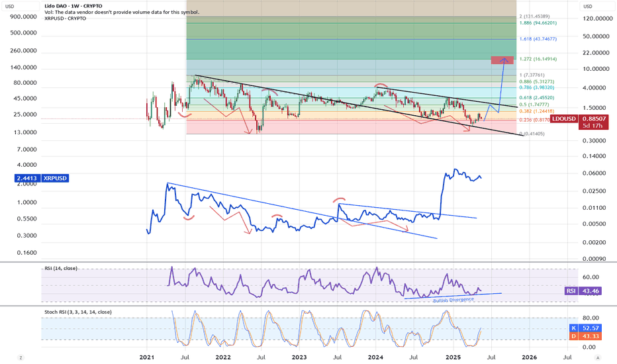Click the A auto-scale icon
Screen dimensions: 617x364
(x=597, y=357)
